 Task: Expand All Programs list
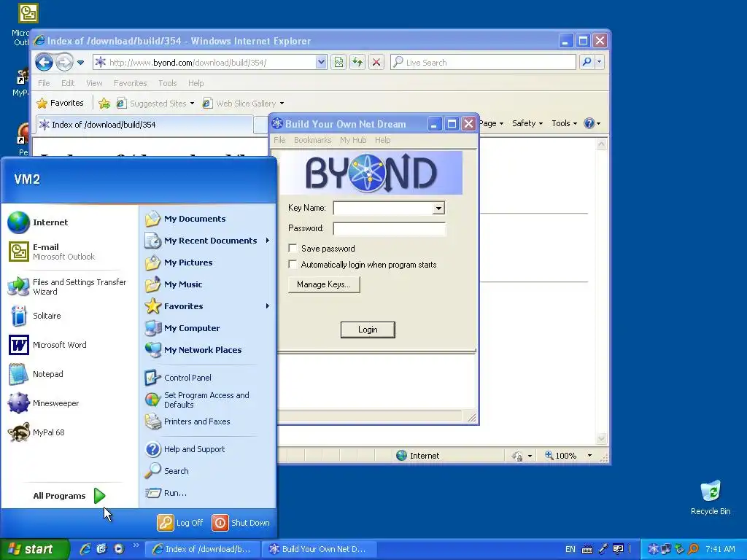(69, 496)
